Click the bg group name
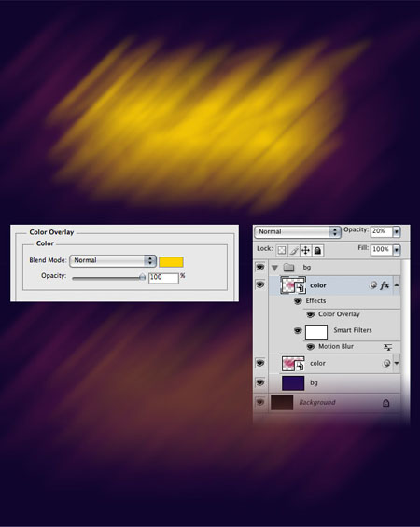 307,268
